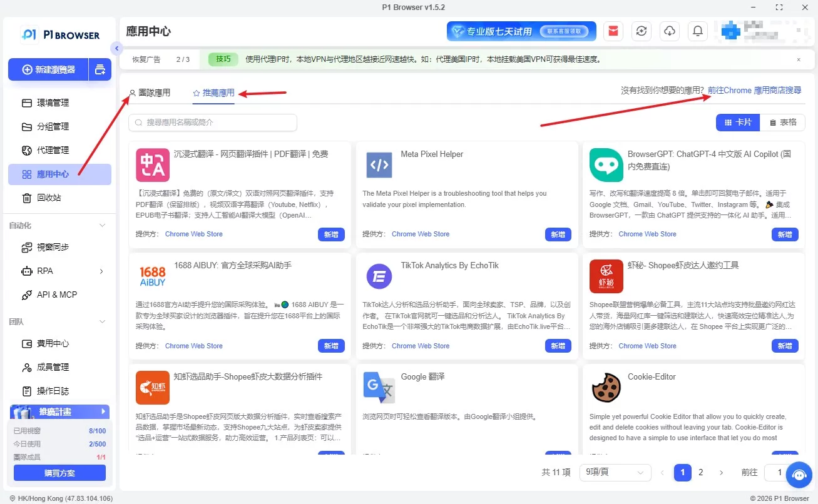Collapse the 自动化 section
This screenshot has width=818, height=504.
(x=103, y=225)
